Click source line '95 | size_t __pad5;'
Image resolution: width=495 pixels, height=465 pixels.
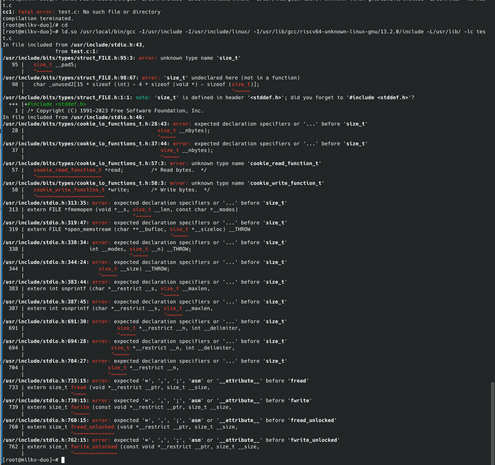tap(44, 65)
